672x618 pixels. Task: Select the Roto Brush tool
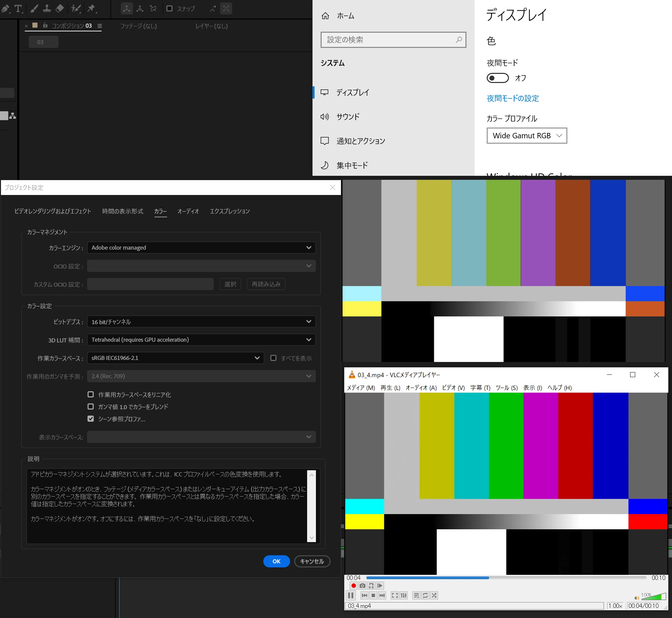click(x=76, y=9)
